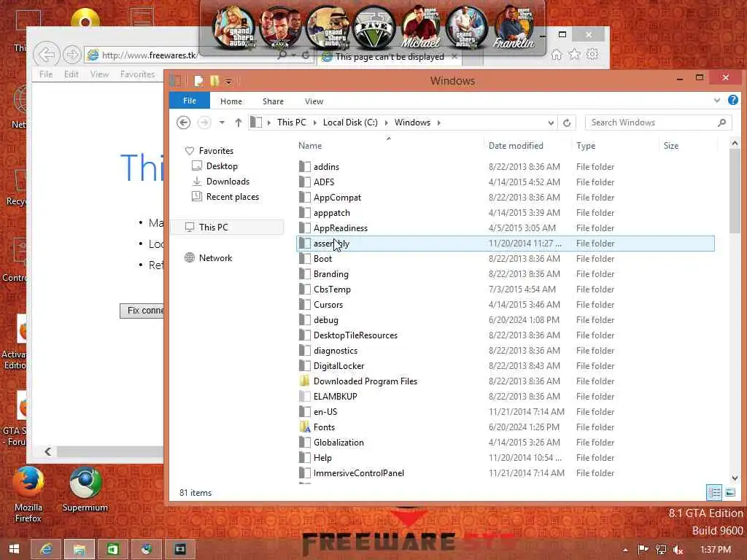Viewport: 747px width, 560px height.
Task: Click Local Disk (C:) in breadcrumb
Action: point(350,122)
